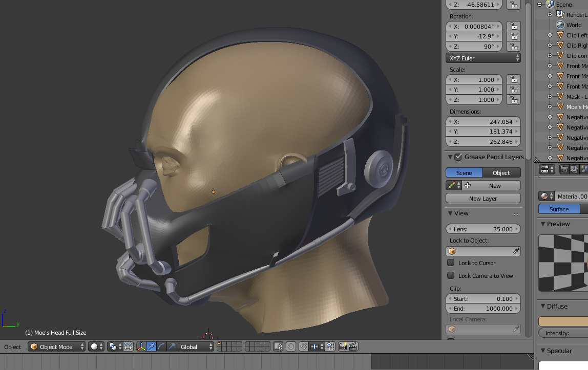588x370 pixels.
Task: Click the Clip End value field
Action: [483, 309]
